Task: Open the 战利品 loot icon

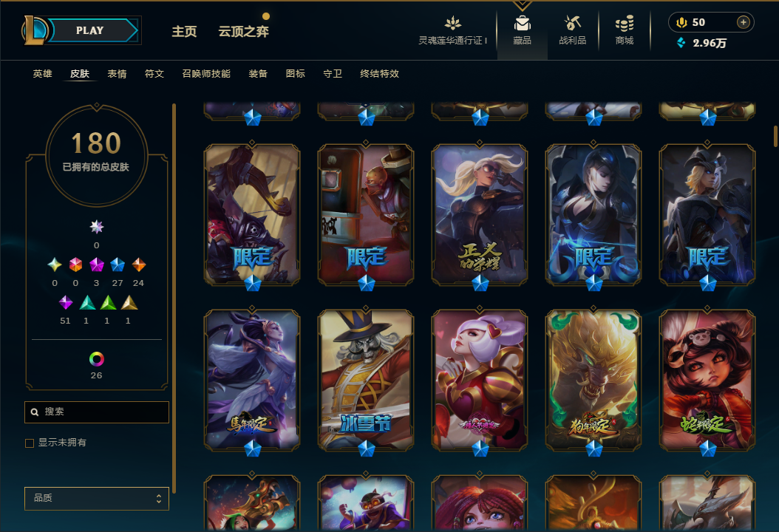Action: 572,23
